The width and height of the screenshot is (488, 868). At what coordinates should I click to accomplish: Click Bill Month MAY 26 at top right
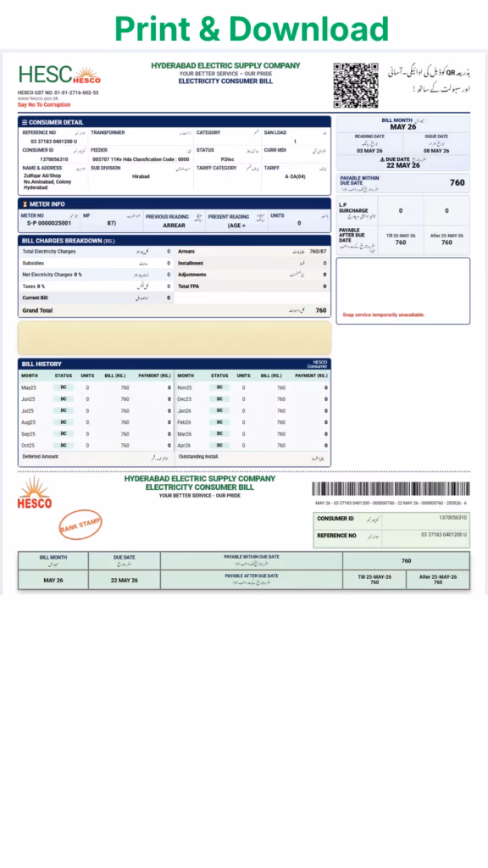click(x=402, y=127)
